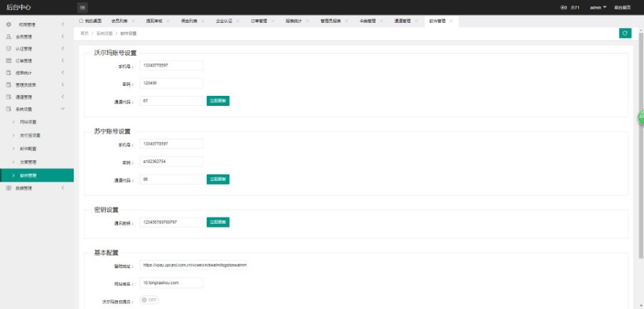Click the 网站域名 field tongkashou.com
Viewport: 644px width, 309px height.
coord(171,283)
